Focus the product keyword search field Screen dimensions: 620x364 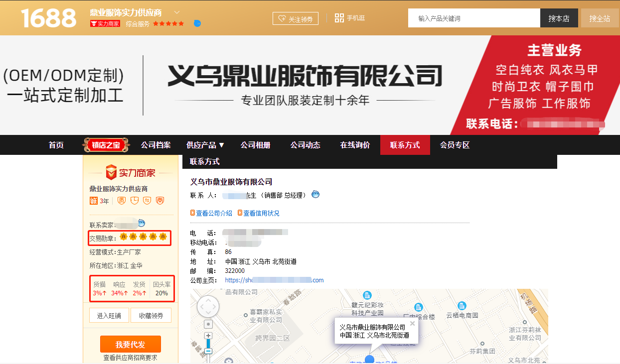pos(474,18)
